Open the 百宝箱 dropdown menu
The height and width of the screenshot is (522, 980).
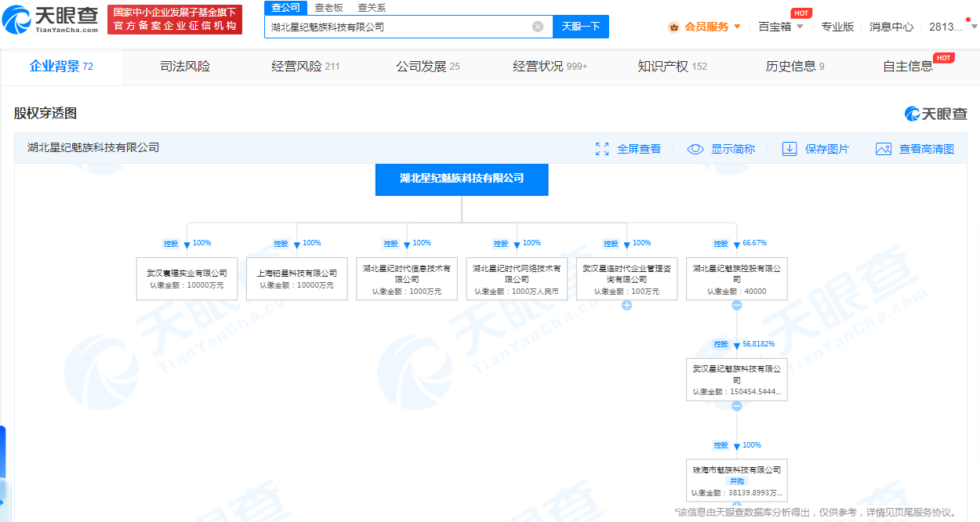point(781,27)
